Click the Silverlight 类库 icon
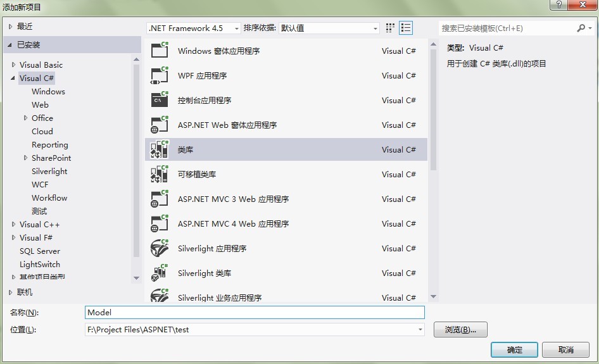This screenshot has height=364, width=599. coord(160,273)
